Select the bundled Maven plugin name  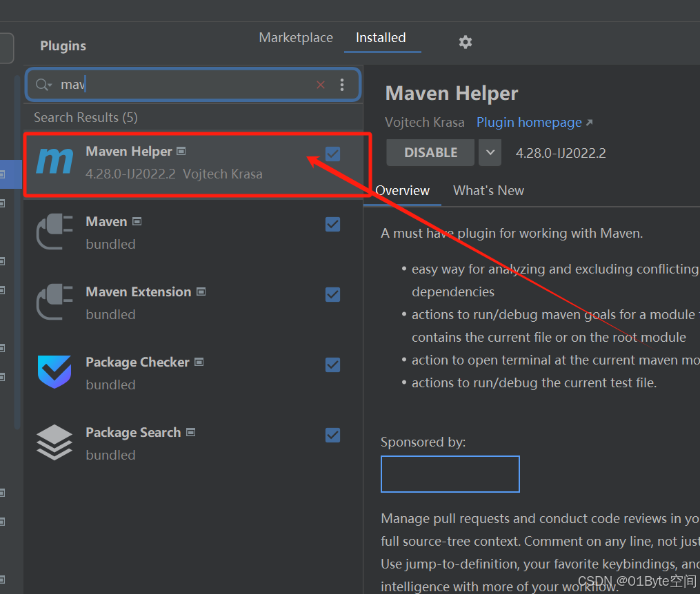pos(106,222)
